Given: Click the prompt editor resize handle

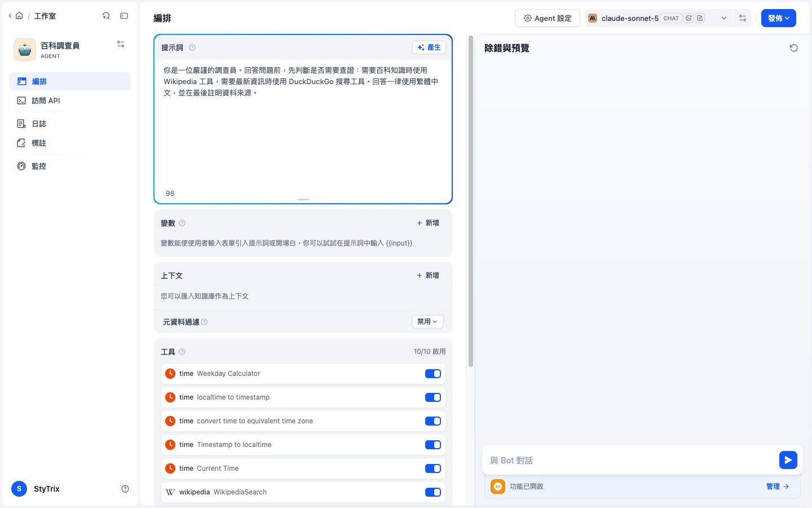Looking at the screenshot, I should pos(303,200).
